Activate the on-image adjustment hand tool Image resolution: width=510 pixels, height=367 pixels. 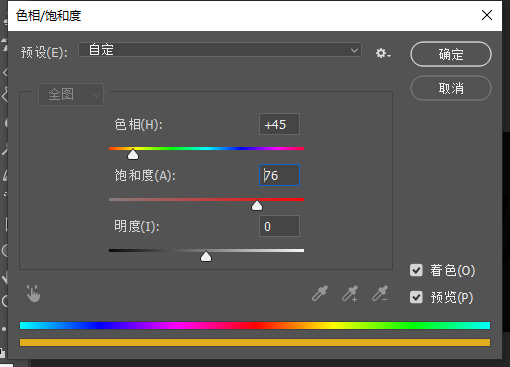point(33,294)
